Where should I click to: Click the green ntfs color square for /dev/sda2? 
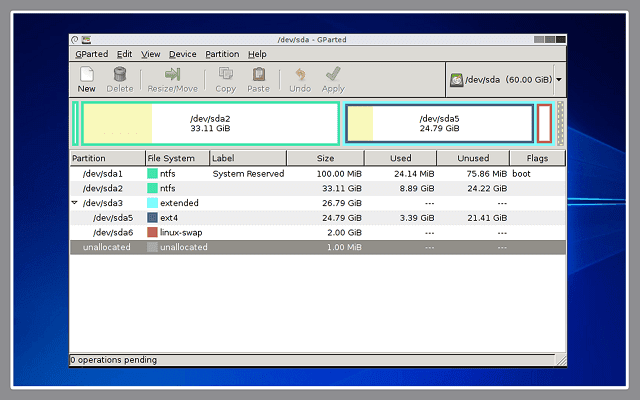click(152, 189)
